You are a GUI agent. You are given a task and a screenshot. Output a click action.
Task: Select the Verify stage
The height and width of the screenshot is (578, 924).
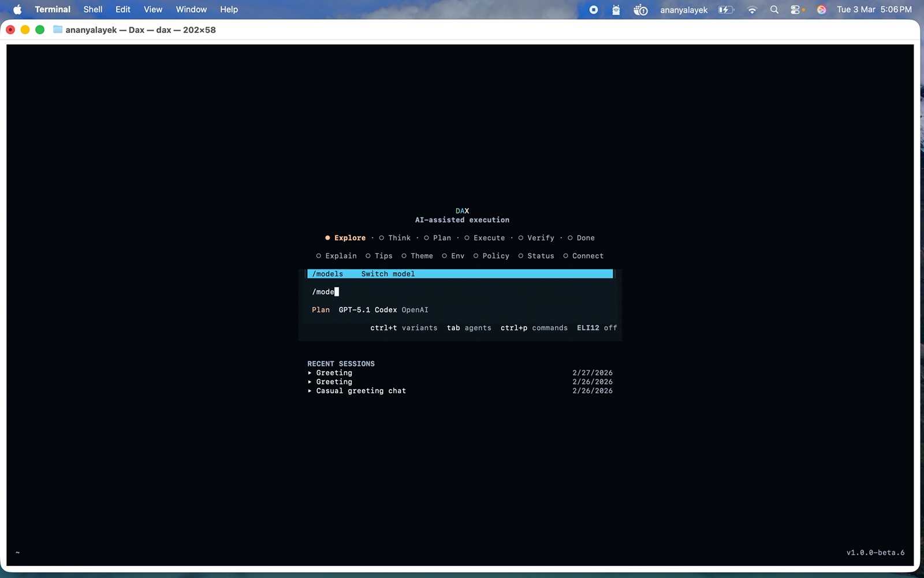(536, 238)
